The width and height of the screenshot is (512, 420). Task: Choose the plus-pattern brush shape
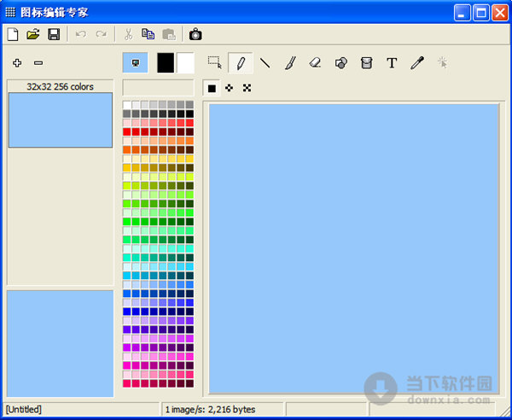pyautogui.click(x=230, y=88)
